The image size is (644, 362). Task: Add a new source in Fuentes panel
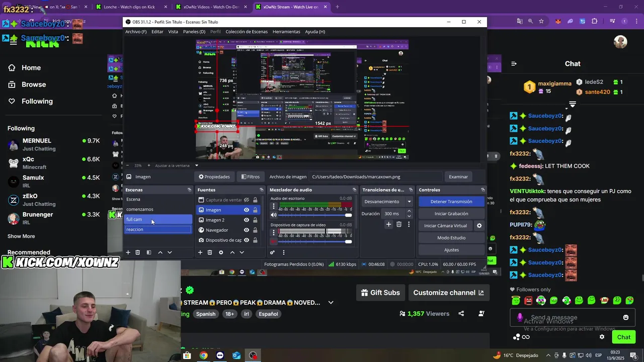(200, 252)
